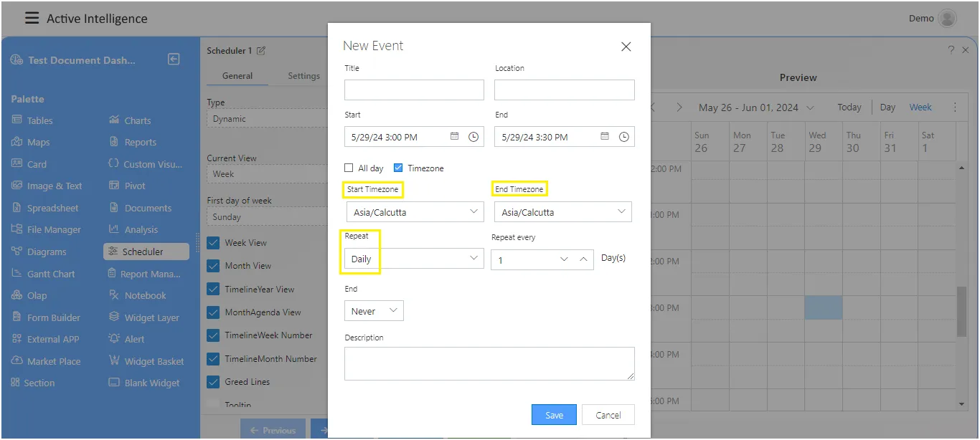Image resolution: width=980 pixels, height=440 pixels.
Task: Toggle the Month View checkbox
Action: 213,266
